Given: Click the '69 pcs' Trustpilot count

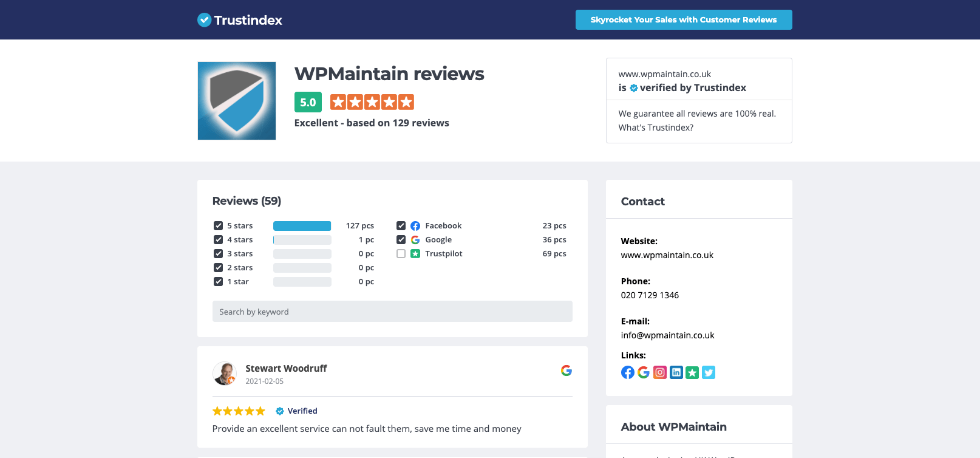Looking at the screenshot, I should [554, 254].
